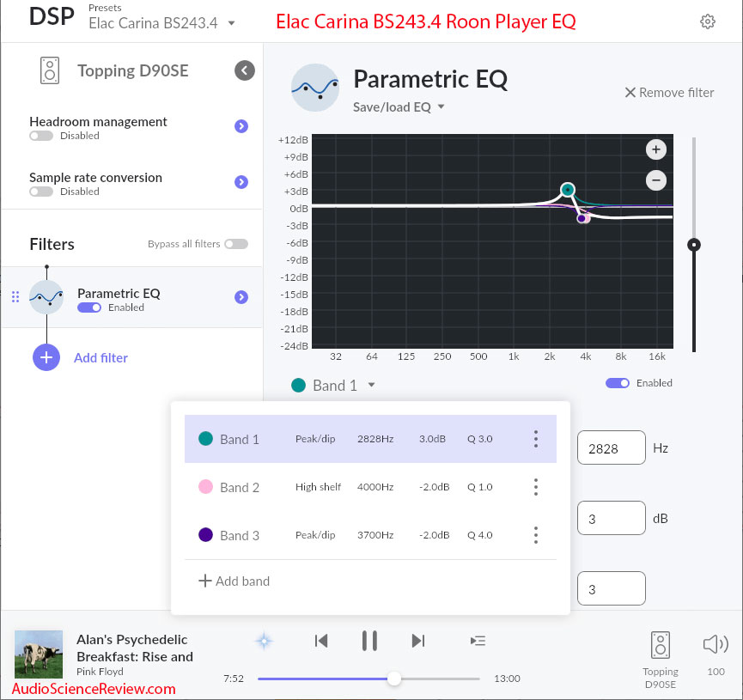Open the Roon radio sparkle icon
Screen dimensions: 743x700
[265, 641]
